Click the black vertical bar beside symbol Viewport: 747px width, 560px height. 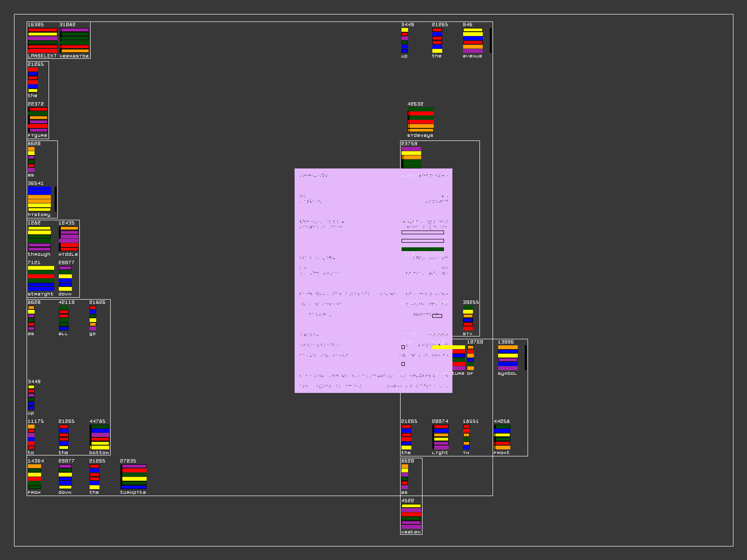[525, 357]
